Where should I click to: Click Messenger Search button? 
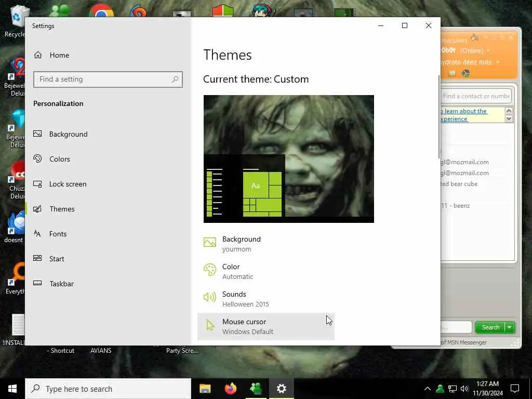[x=490, y=327]
